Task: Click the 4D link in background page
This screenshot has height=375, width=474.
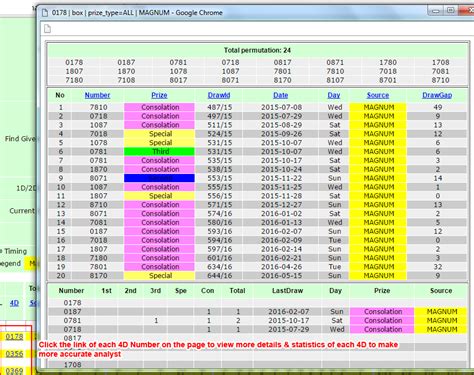Action: tap(14, 303)
